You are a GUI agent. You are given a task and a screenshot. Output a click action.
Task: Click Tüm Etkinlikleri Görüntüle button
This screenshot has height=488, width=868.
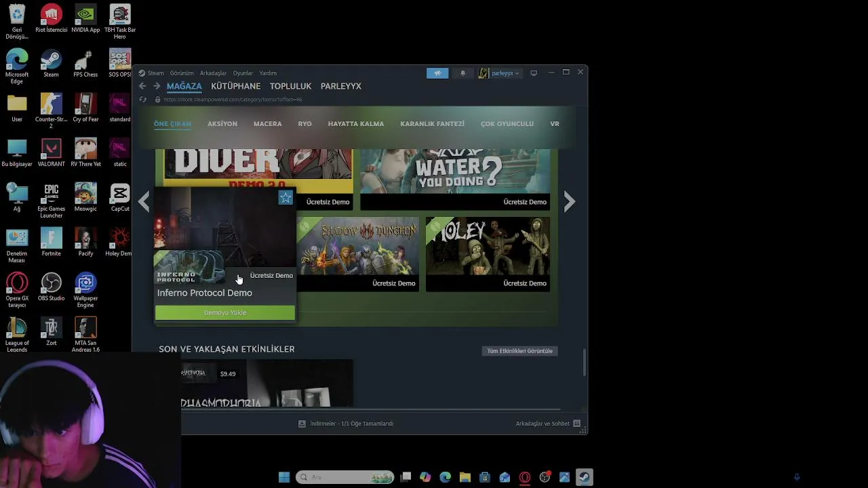click(x=520, y=351)
